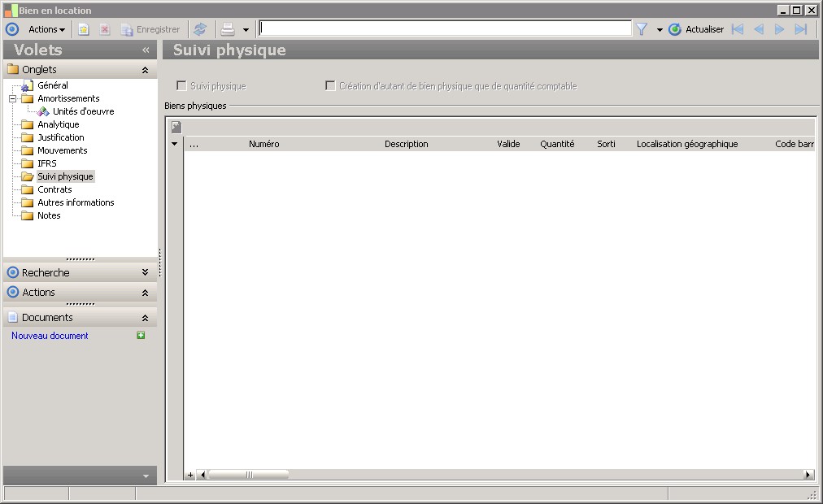The width and height of the screenshot is (823, 504).
Task: Select the Général tree item
Action: click(53, 85)
